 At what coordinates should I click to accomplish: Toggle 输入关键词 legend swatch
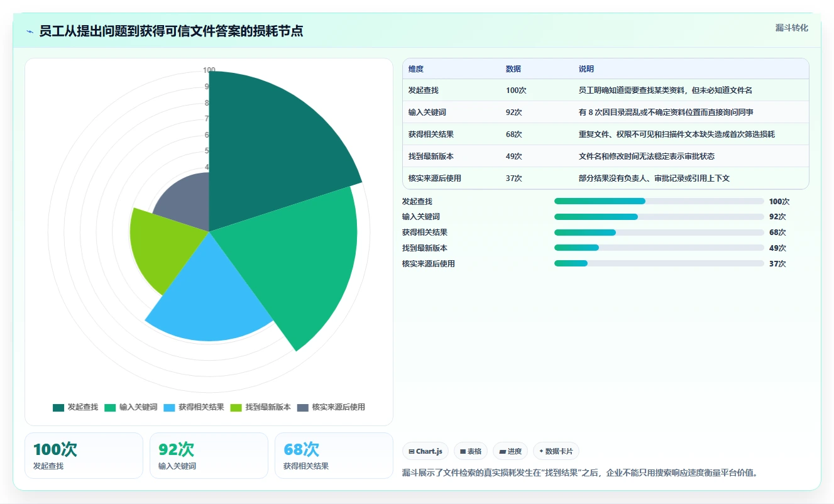pyautogui.click(x=110, y=407)
